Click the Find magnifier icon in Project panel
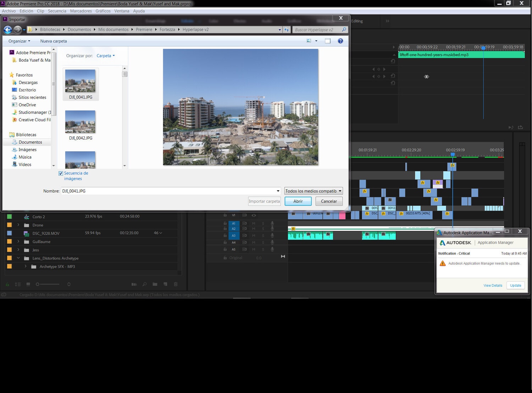Image resolution: width=532 pixels, height=393 pixels. [x=144, y=284]
